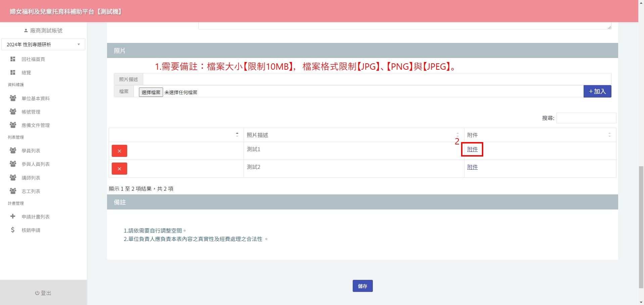The width and height of the screenshot is (644, 305).
Task: Go to 帳號管理 menu item
Action: [x=31, y=112]
